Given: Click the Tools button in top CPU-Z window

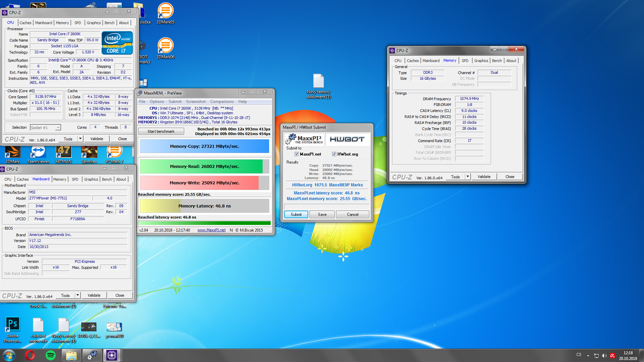Looking at the screenshot, I should point(68,139).
